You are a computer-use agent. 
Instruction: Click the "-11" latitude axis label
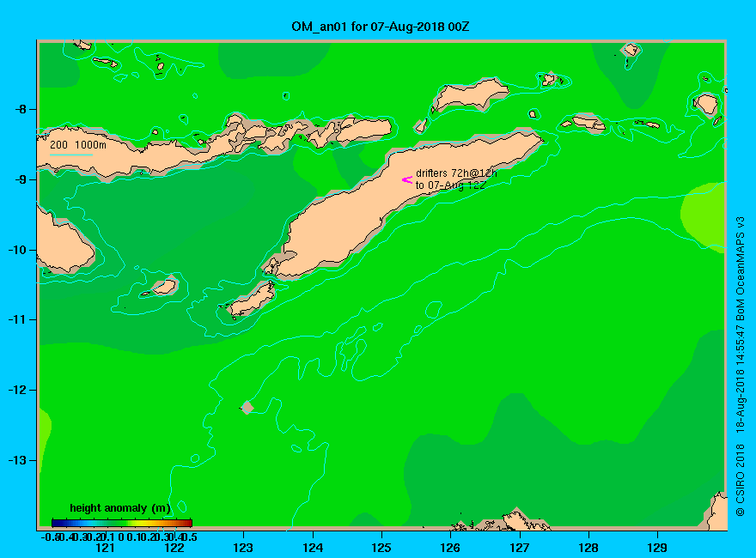pyautogui.click(x=17, y=320)
